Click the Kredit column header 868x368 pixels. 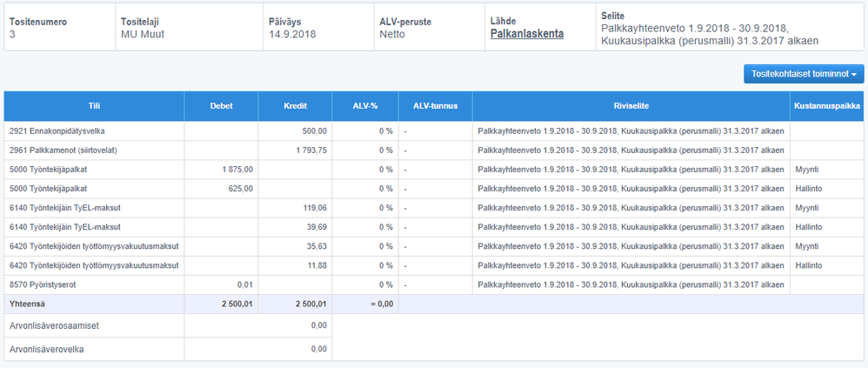point(295,106)
